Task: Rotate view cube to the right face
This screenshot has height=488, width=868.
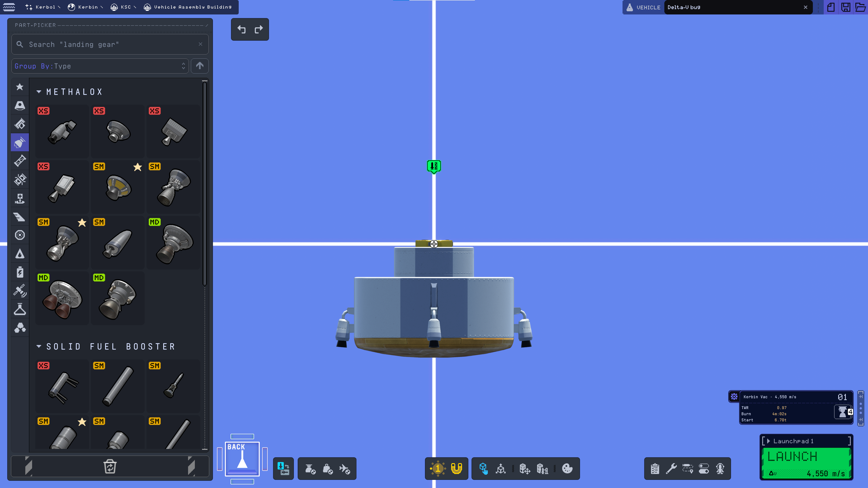Action: click(265, 459)
